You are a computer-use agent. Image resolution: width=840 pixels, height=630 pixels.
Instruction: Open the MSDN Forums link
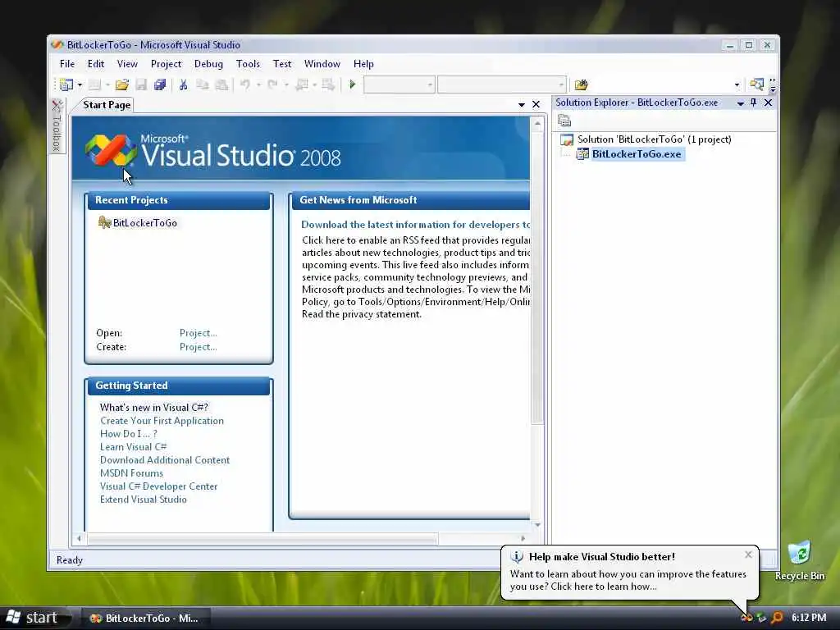click(131, 473)
